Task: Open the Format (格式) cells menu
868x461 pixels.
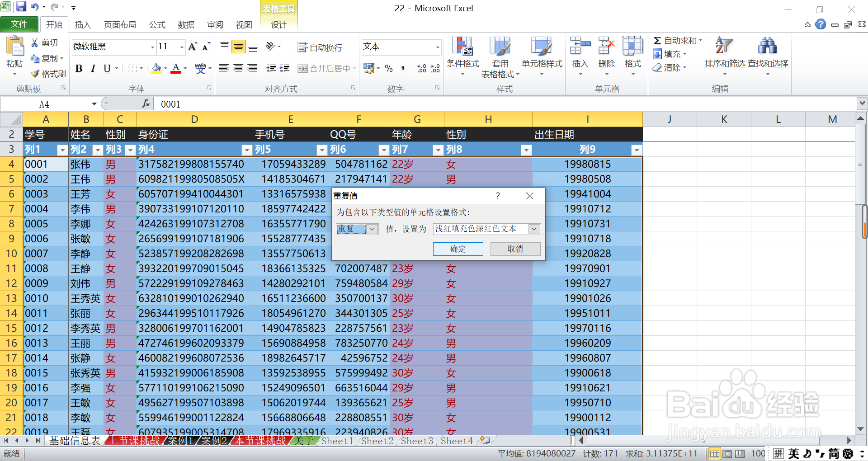Action: 632,56
